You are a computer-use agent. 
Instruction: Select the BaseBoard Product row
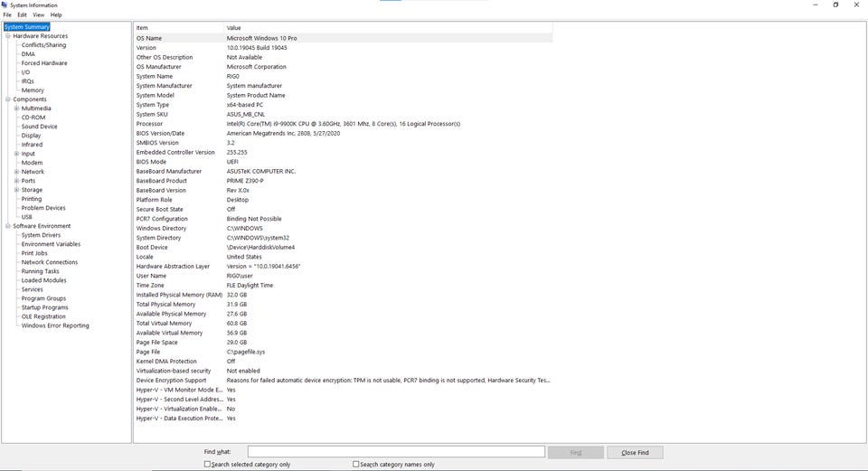click(x=344, y=181)
